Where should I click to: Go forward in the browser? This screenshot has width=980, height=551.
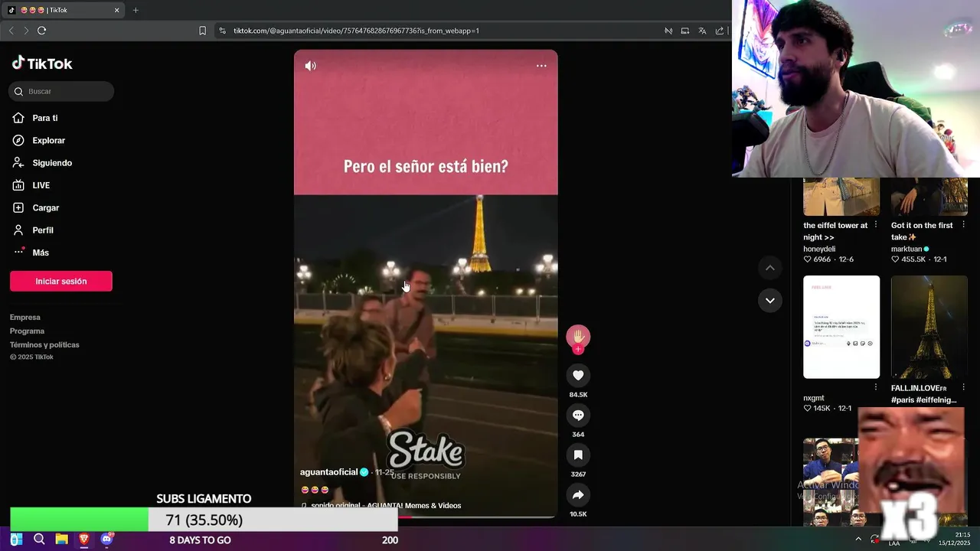[x=26, y=31]
